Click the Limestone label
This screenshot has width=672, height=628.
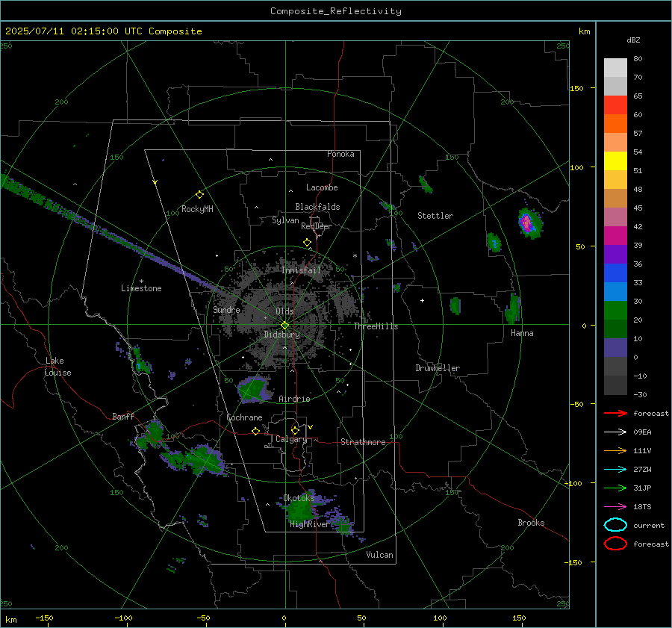point(141,288)
